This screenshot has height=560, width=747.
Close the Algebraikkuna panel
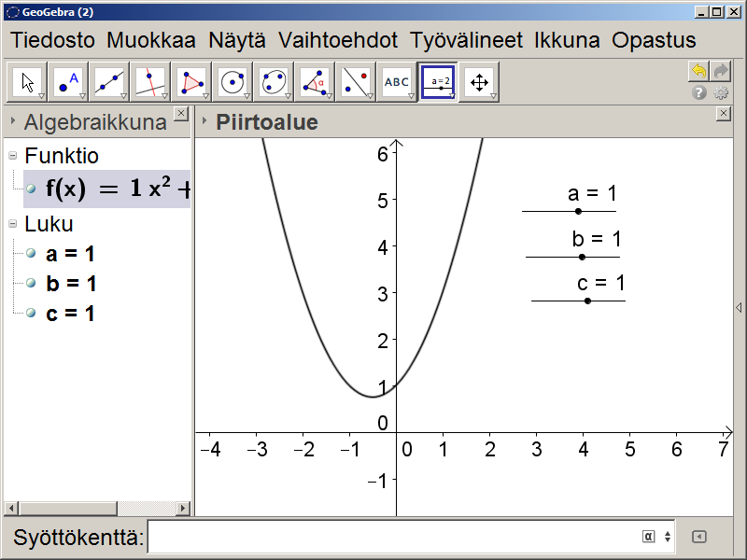pyautogui.click(x=181, y=114)
